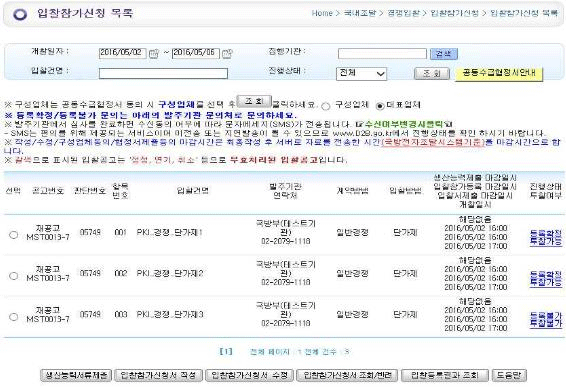Click the 검색 button next to 집행기관
This screenshot has height=387, width=566.
[x=444, y=54]
